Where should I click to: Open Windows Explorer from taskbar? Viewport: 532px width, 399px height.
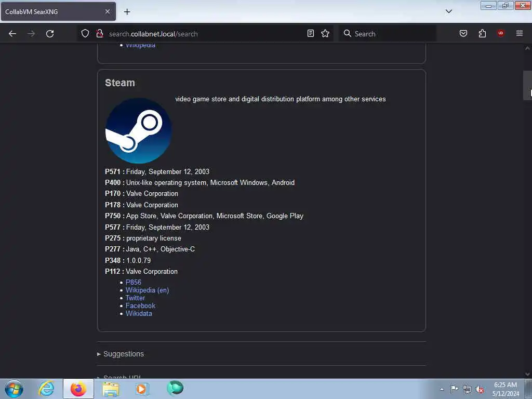[x=111, y=389]
